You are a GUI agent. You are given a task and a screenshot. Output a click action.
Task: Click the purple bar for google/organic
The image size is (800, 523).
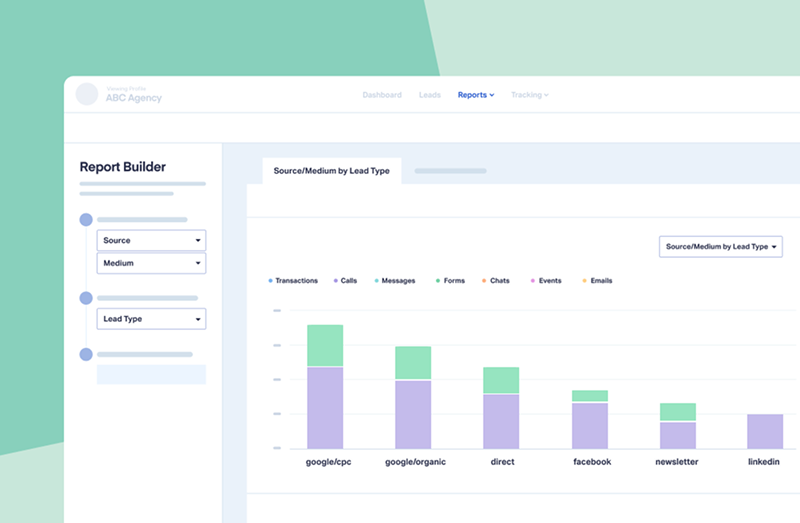point(413,415)
